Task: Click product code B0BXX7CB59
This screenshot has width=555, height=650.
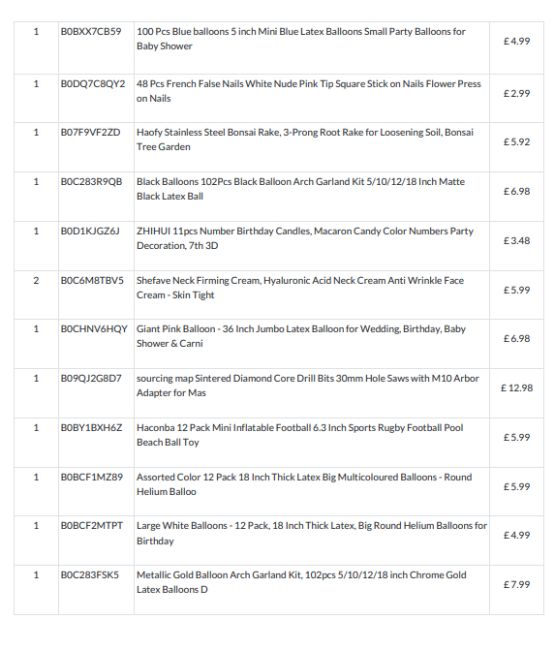Action: (x=91, y=32)
